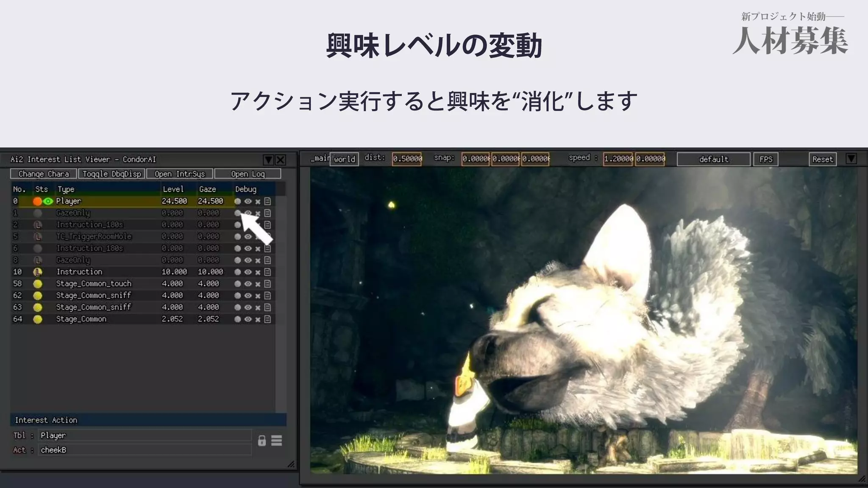Click the X debug icon for row 62 Stage_Common_sniff
The height and width of the screenshot is (488, 868).
258,296
